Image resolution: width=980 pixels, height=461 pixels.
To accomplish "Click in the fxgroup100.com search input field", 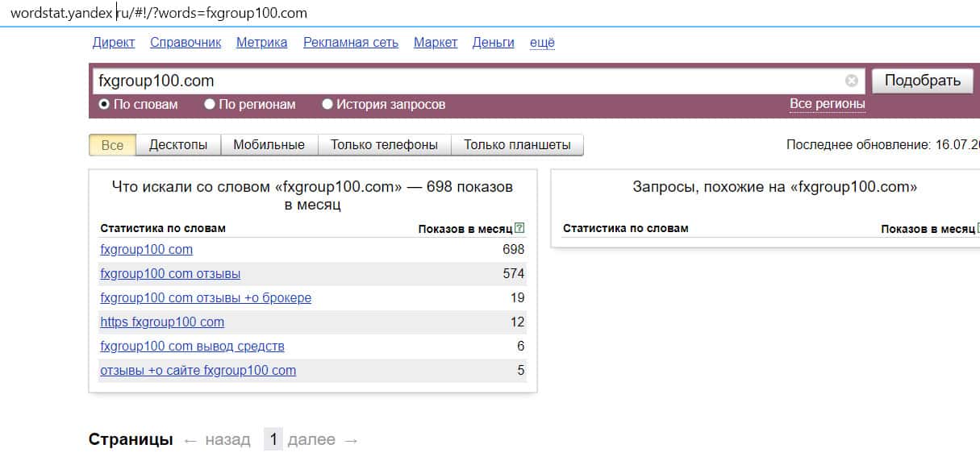I will point(468,81).
